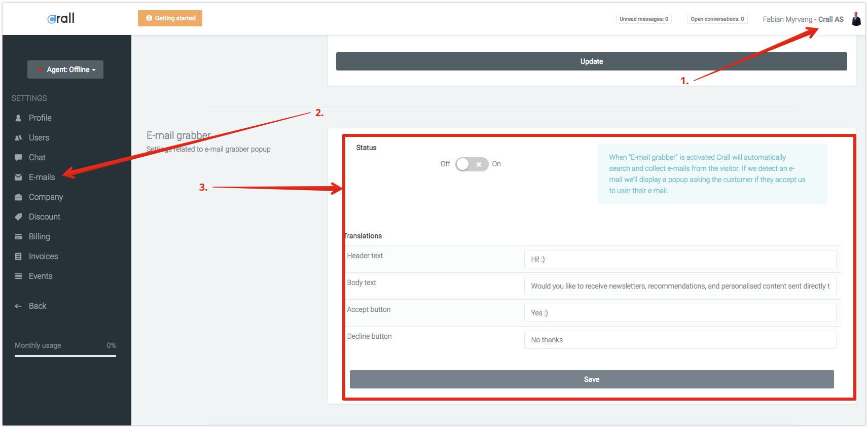Click the Getting started button

tap(170, 18)
